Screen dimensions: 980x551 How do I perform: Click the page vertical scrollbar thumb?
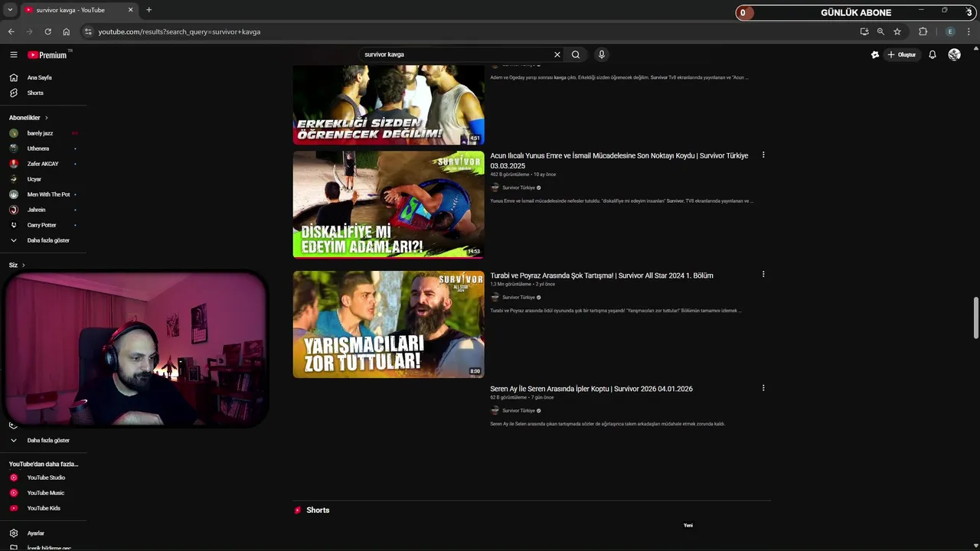click(976, 317)
